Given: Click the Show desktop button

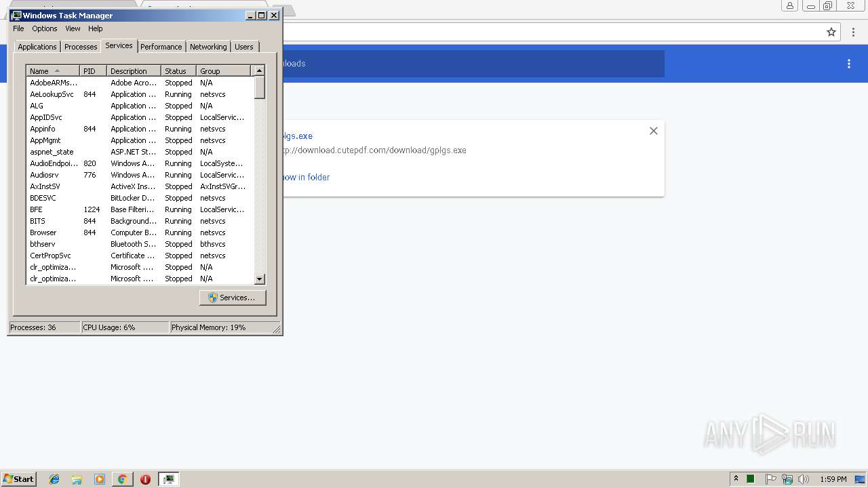Looking at the screenshot, I should coord(861,479).
